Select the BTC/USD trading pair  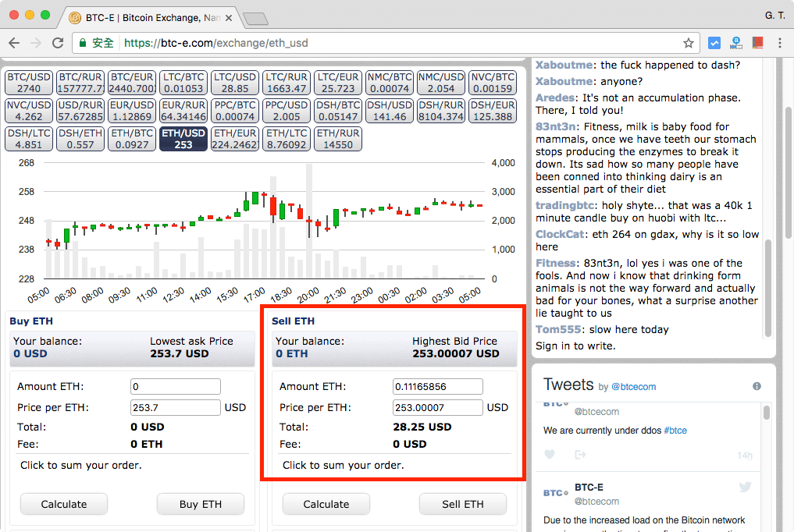29,83
